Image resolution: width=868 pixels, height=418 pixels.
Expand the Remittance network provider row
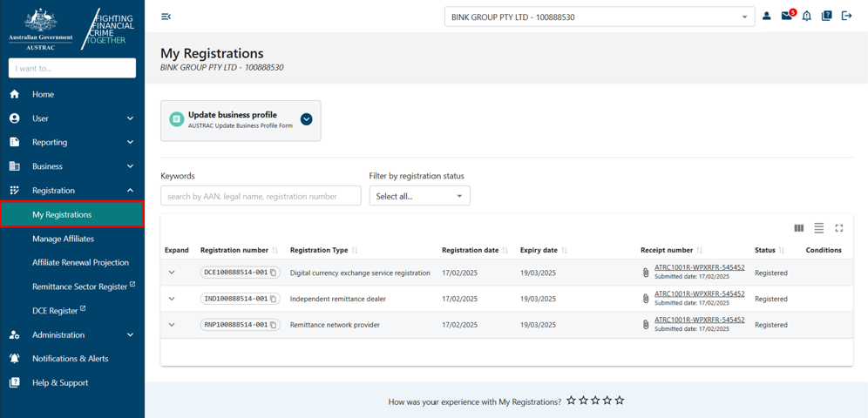pos(172,325)
